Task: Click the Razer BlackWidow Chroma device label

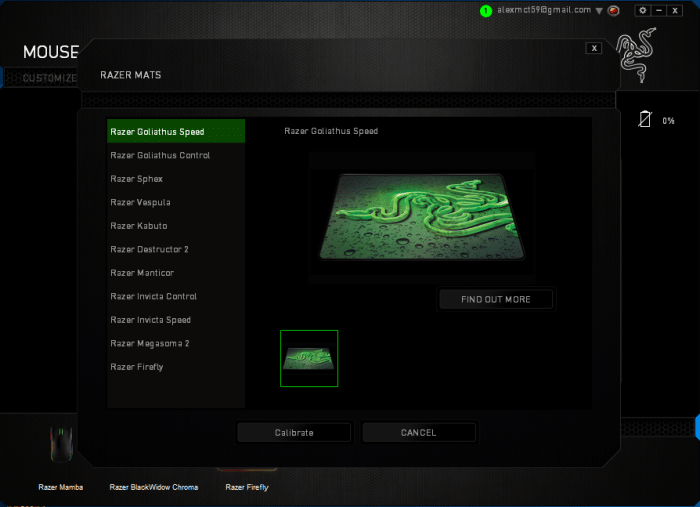Action: coord(154,487)
